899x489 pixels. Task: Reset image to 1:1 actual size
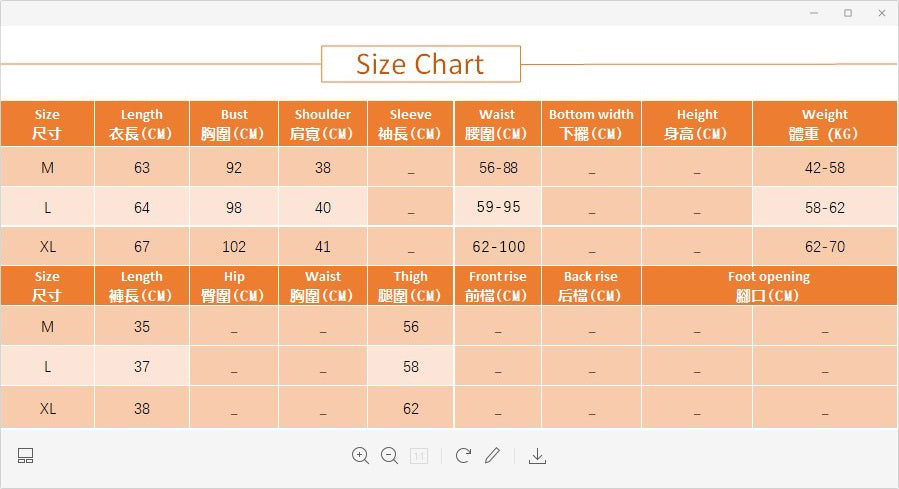pos(419,456)
